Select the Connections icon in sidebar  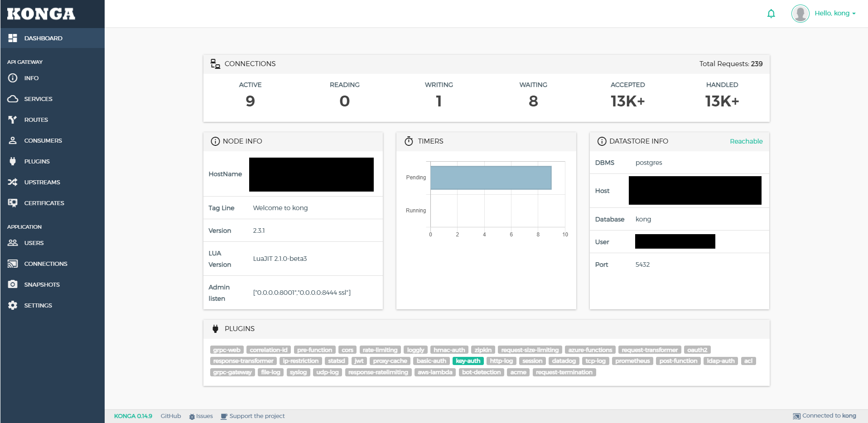click(13, 264)
